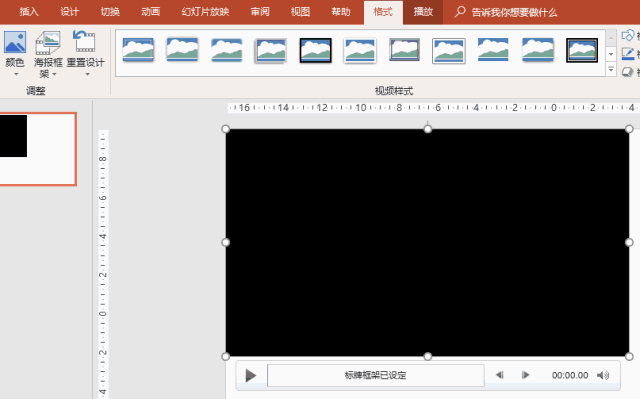Step back one frame in video controls
The image size is (640, 399).
pos(499,375)
